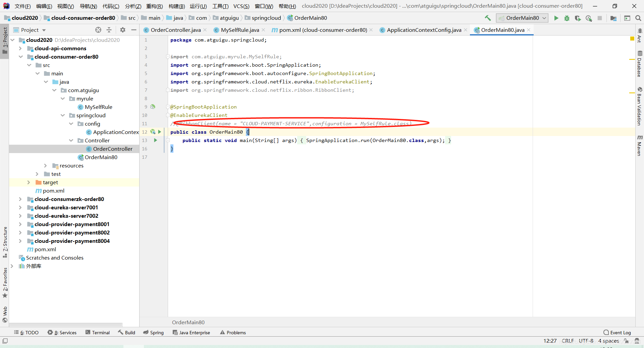Open the Favorites tool window

coord(5,283)
